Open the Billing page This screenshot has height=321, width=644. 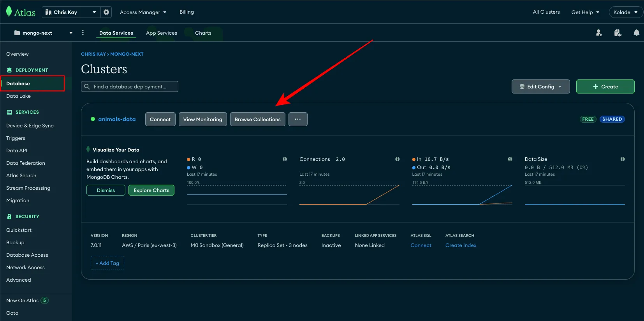pos(187,12)
